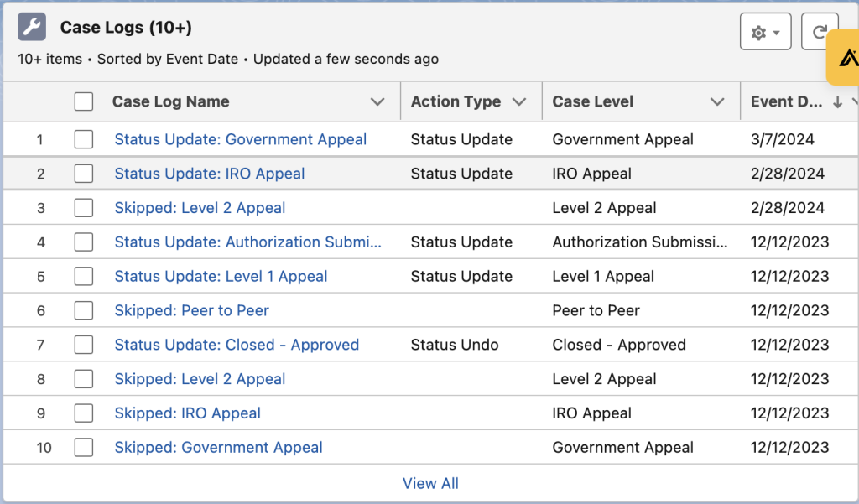Image resolution: width=859 pixels, height=504 pixels.
Task: Open Skipped: Government Appeal entry
Action: point(218,448)
